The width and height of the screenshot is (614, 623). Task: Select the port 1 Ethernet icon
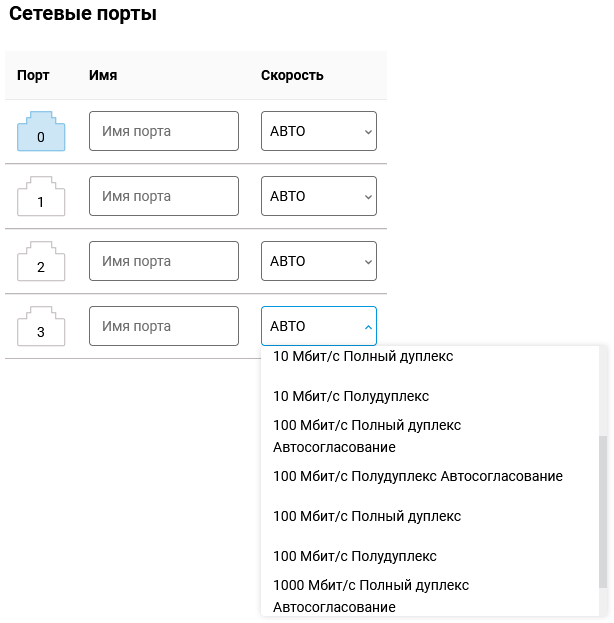[41, 196]
